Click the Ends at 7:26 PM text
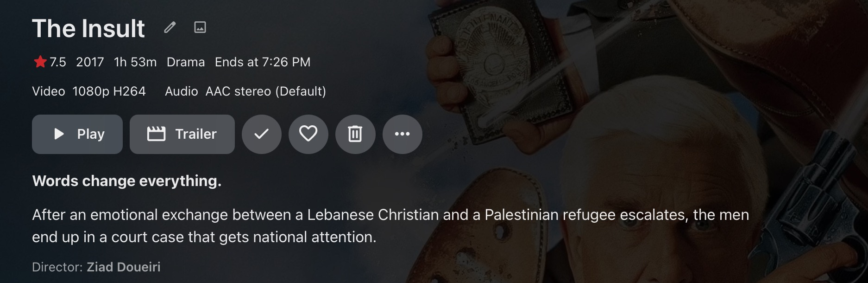Screen dimensions: 868x283 coord(263,62)
